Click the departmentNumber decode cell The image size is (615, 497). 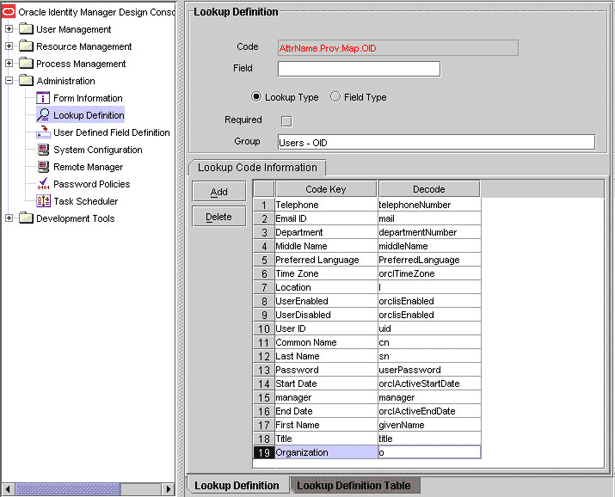[x=429, y=232]
